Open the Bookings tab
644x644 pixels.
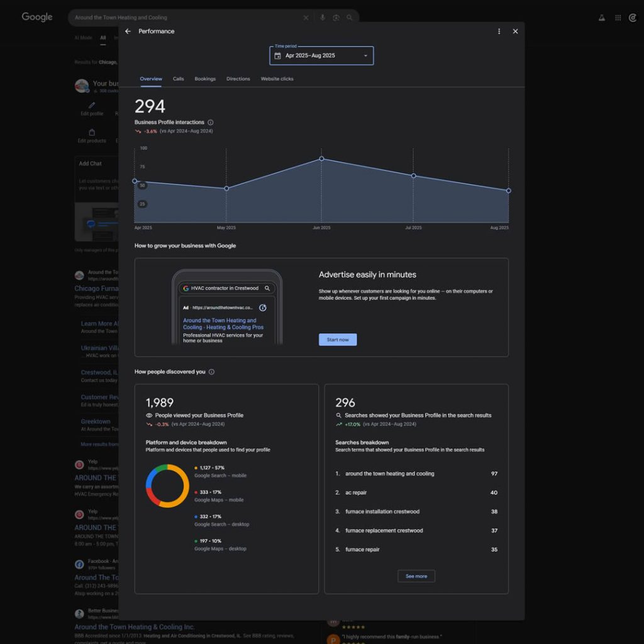[x=205, y=79]
